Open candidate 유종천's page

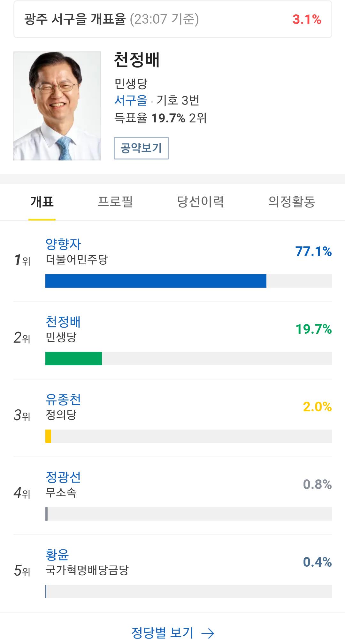point(63,400)
